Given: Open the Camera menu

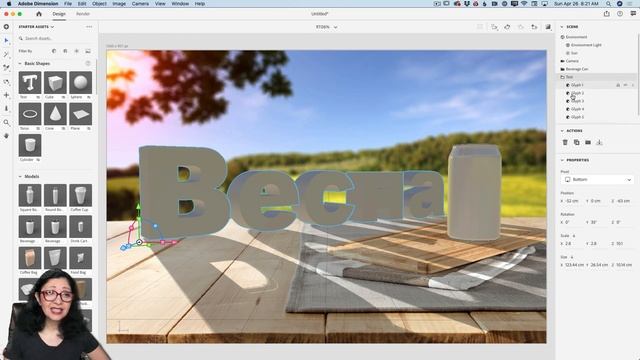Looking at the screenshot, I should [x=140, y=4].
